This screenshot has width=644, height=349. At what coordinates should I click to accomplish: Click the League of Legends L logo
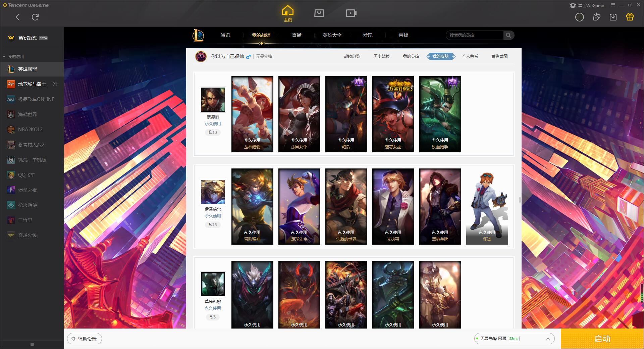coord(198,35)
